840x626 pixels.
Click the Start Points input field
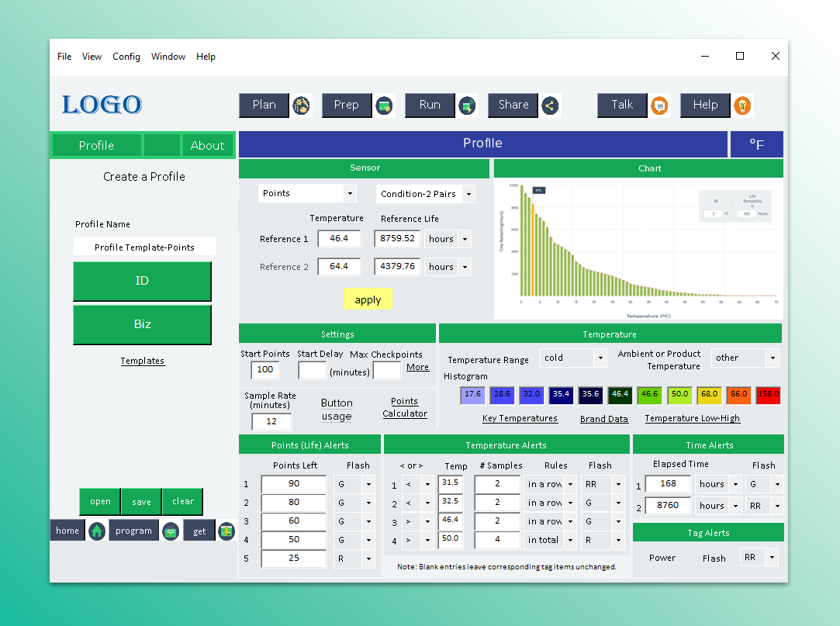[x=265, y=369]
